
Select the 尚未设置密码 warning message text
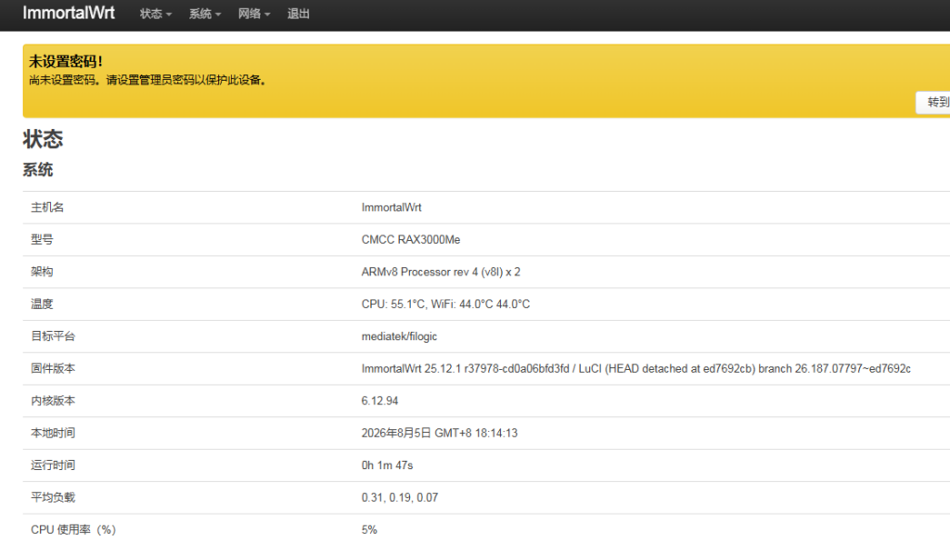click(x=148, y=80)
